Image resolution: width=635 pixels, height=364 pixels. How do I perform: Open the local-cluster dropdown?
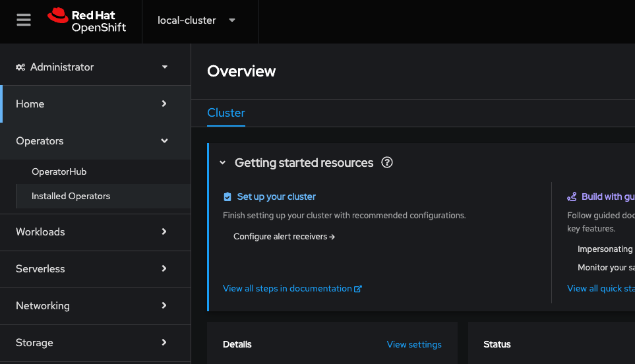point(197,20)
